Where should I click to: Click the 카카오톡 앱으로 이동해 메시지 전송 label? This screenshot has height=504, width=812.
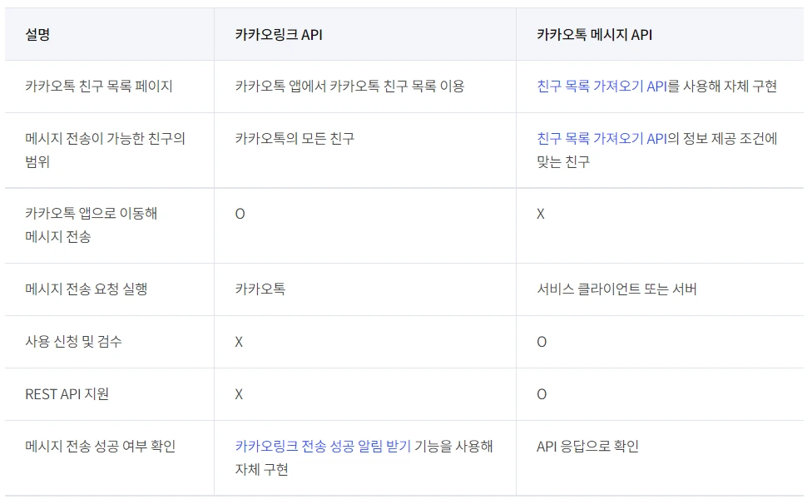tap(92, 225)
